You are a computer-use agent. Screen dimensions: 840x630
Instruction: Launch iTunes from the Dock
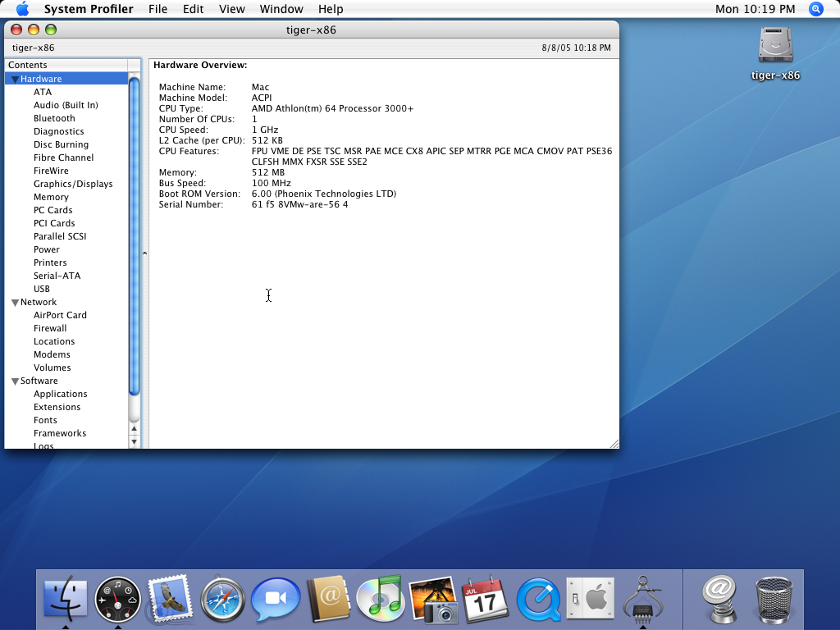[381, 598]
